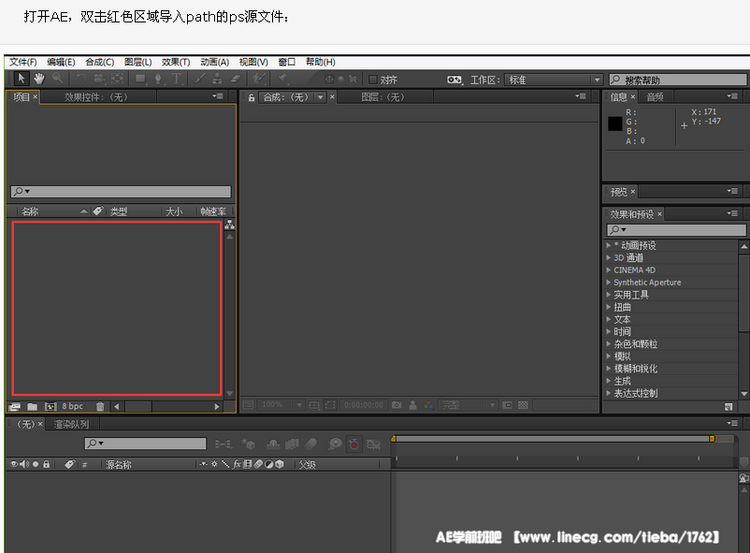Screen dimensions: 750x553
Task: Open the 图层(L) menu
Action: click(x=138, y=62)
